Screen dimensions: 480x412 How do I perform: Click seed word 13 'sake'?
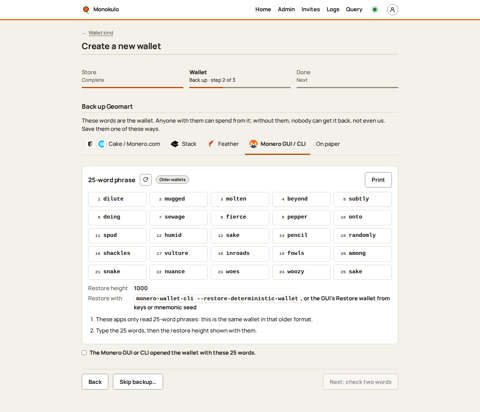point(240,235)
